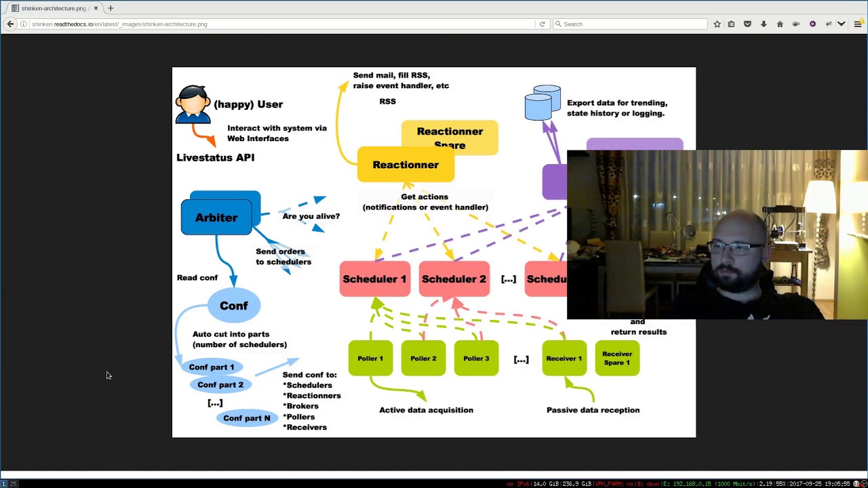The width and height of the screenshot is (868, 488).
Task: Save page to Pocket icon
Action: [747, 24]
